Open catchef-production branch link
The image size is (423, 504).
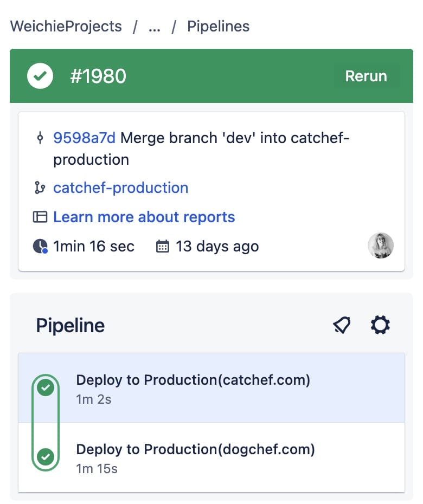120,188
